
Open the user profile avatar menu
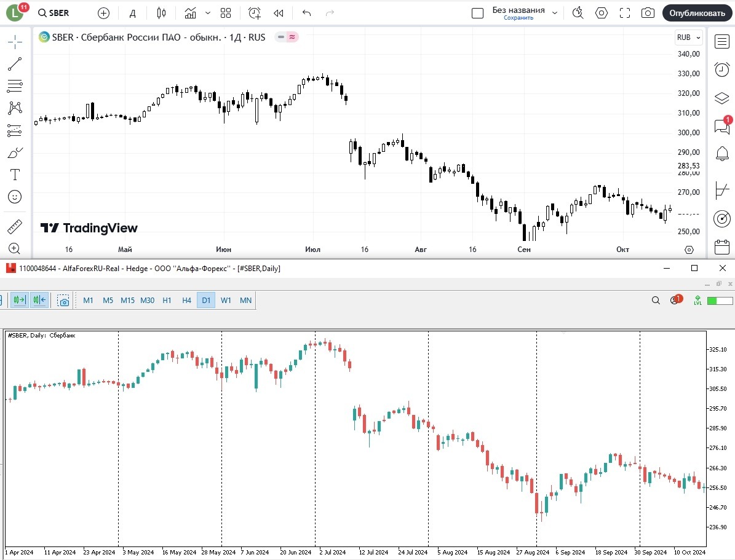[x=15, y=12]
